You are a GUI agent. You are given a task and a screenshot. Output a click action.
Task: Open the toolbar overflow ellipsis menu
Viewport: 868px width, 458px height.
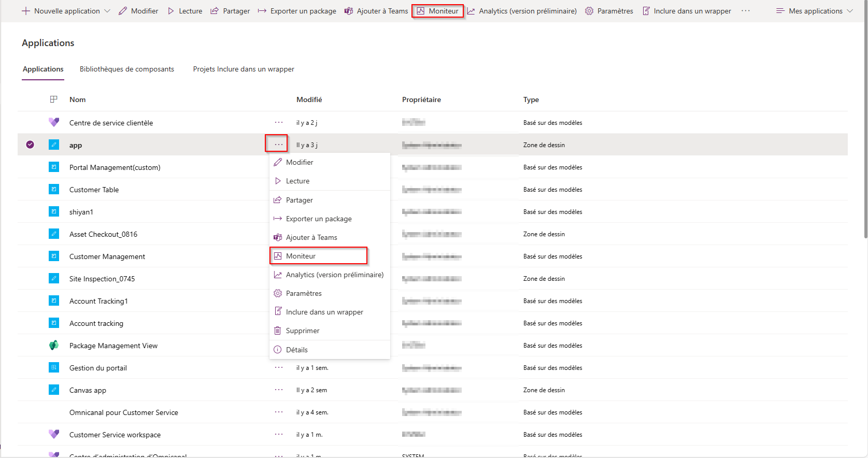coord(746,11)
